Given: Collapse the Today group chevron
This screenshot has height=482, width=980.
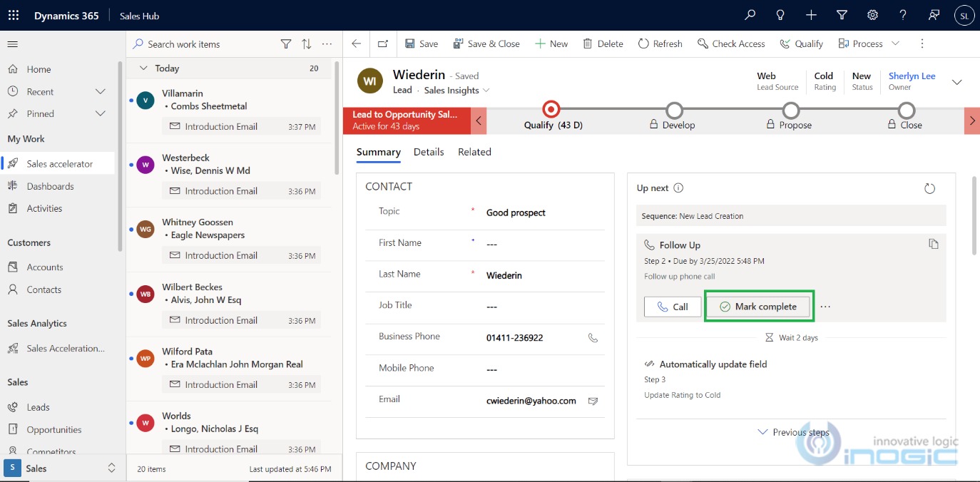Looking at the screenshot, I should point(143,68).
